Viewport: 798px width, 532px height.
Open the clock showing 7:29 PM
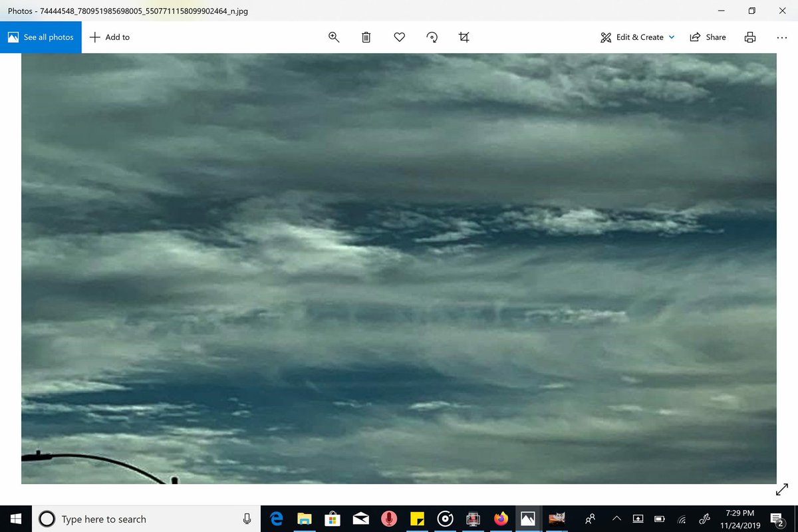[739, 519]
